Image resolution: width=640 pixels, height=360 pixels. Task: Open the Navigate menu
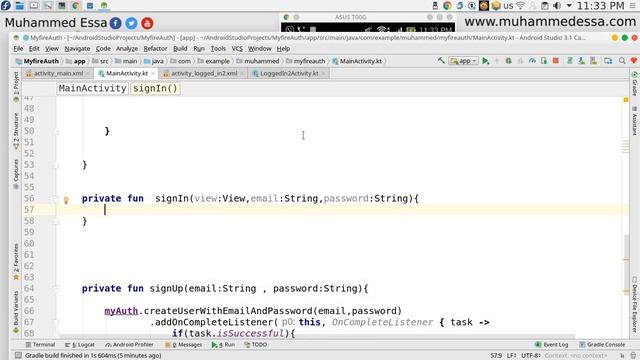[x=77, y=49]
